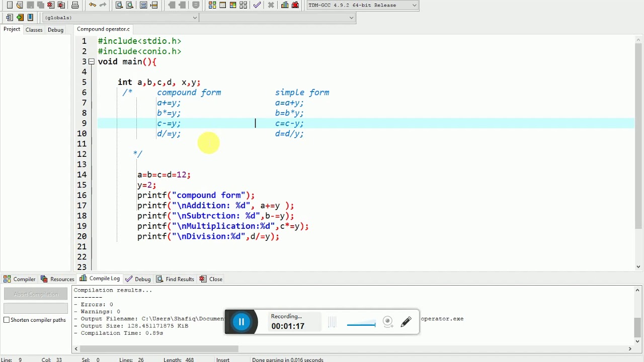The height and width of the screenshot is (362, 644).
Task: Run the program with the Run icon
Action: point(222,5)
